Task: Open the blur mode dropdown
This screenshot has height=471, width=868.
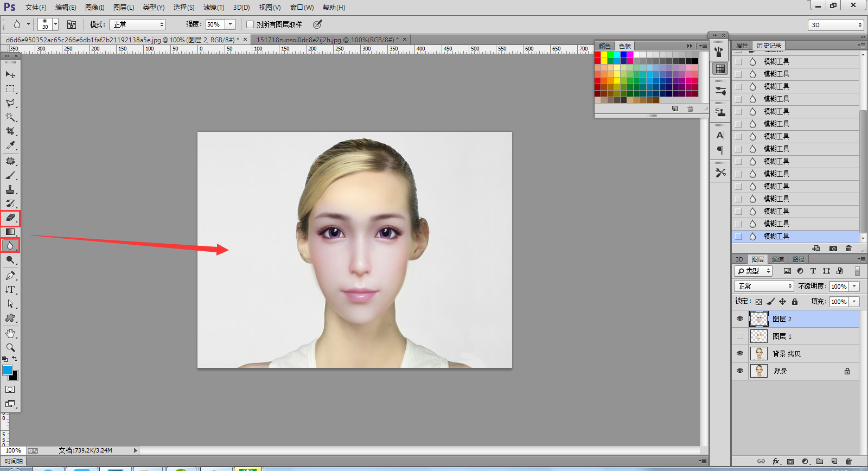Action: tap(138, 24)
